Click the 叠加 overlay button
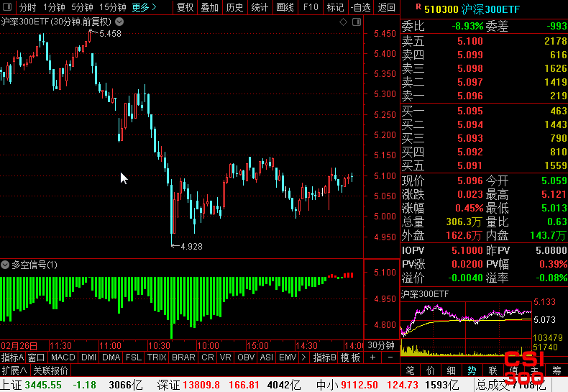The height and width of the screenshot is (392, 568). pos(210,7)
